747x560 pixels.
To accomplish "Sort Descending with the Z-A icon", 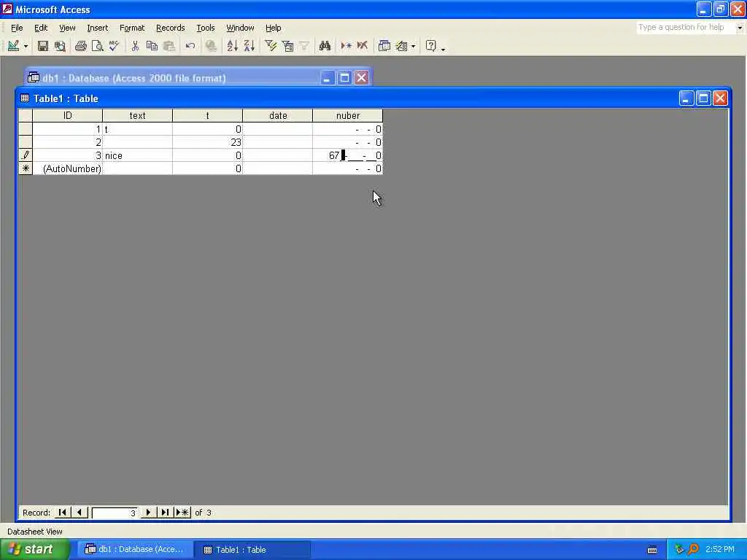I will point(249,46).
